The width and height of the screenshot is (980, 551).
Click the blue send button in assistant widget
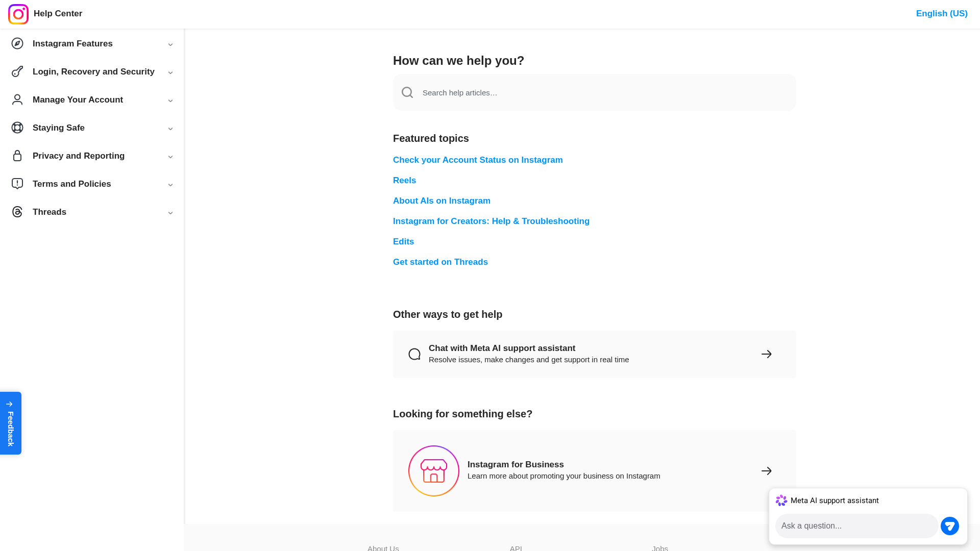[950, 526]
